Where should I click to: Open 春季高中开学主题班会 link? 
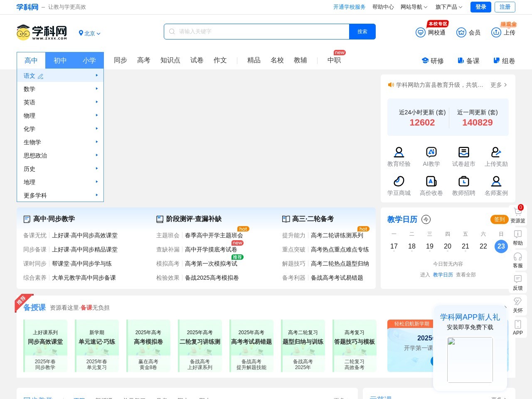coord(214,235)
